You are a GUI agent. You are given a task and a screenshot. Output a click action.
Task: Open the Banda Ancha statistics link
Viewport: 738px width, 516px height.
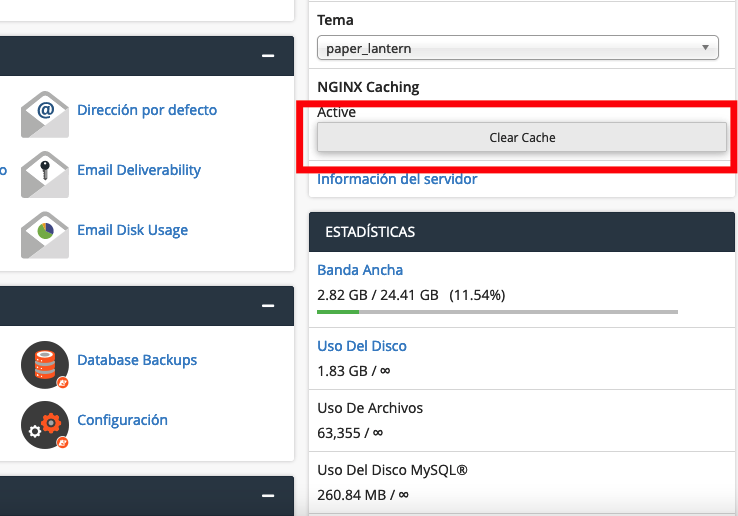pyautogui.click(x=360, y=270)
